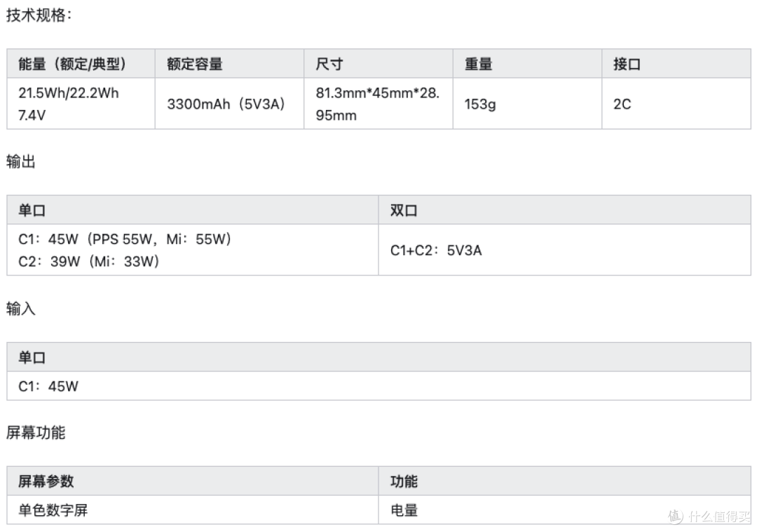This screenshot has height=532, width=757.
Task: Select the 接口 column header
Action: coord(676,63)
